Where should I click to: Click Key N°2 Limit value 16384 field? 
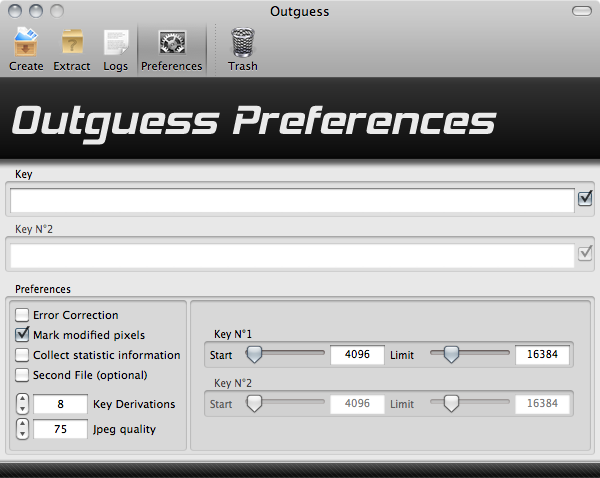click(x=542, y=403)
